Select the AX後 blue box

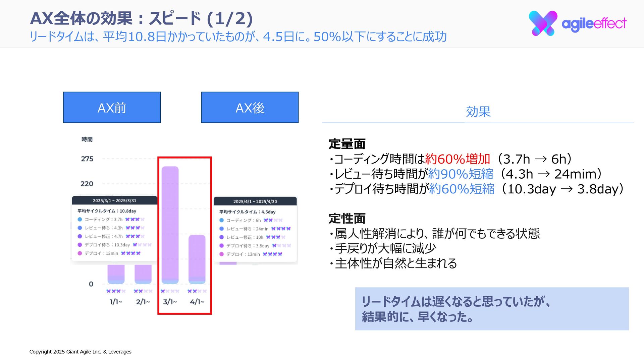point(250,107)
